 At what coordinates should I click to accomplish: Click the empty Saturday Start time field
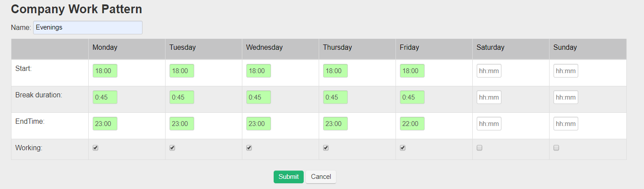(489, 71)
